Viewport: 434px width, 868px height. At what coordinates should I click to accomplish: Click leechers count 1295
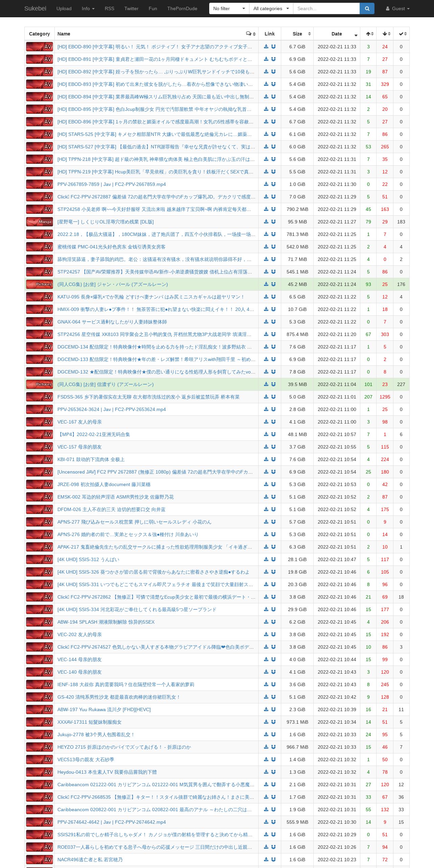(x=385, y=397)
